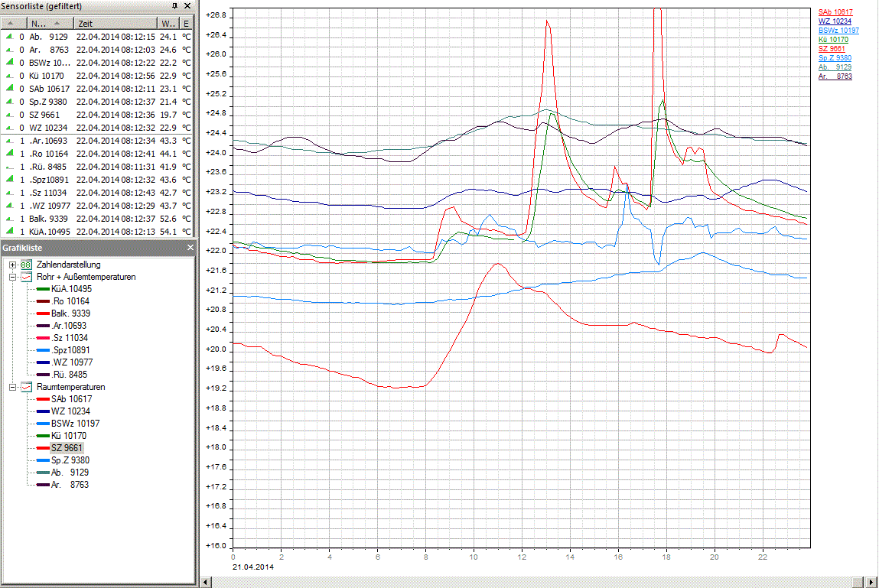Viewport: 879px width, 588px height.
Task: Click Kü 10170 in the chart legend
Action: coord(833,40)
